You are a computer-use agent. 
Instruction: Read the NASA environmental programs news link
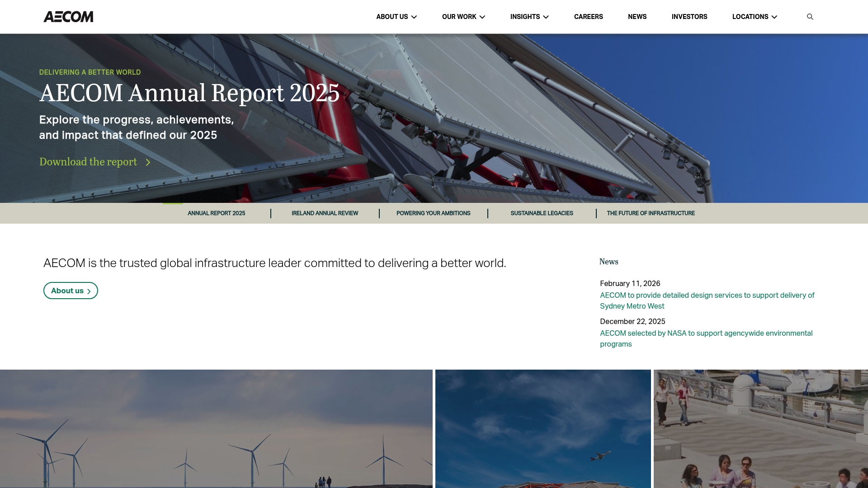click(x=706, y=338)
